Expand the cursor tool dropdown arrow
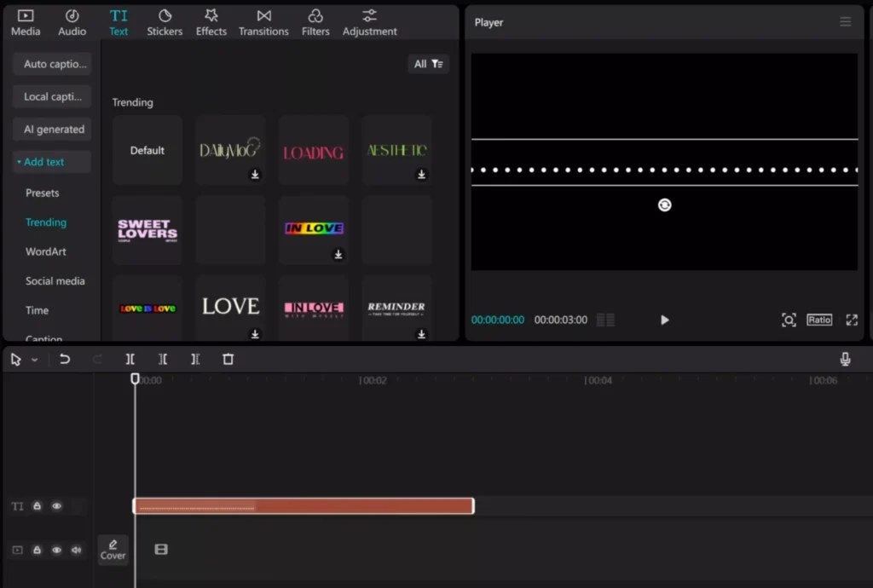This screenshot has height=588, width=873. [x=34, y=360]
